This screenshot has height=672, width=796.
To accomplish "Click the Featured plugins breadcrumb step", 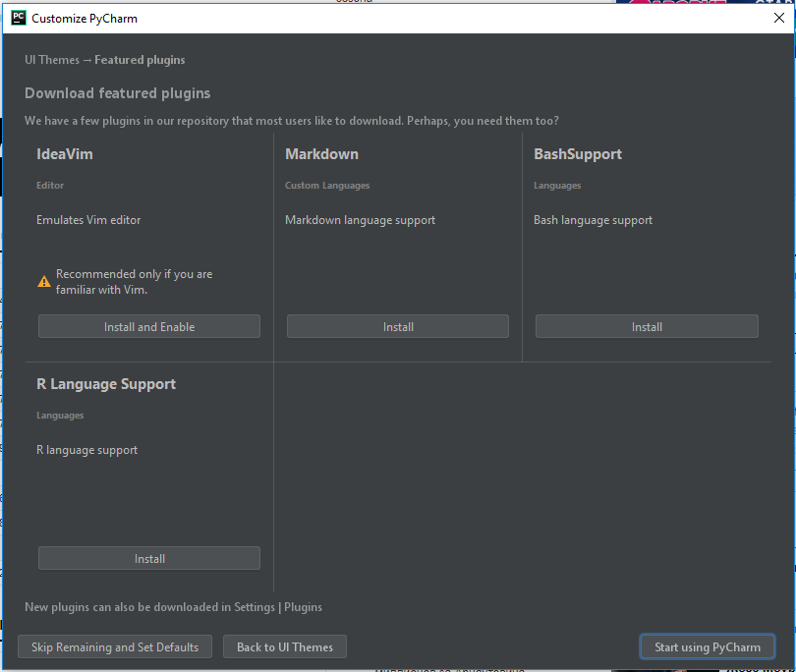I will point(140,60).
